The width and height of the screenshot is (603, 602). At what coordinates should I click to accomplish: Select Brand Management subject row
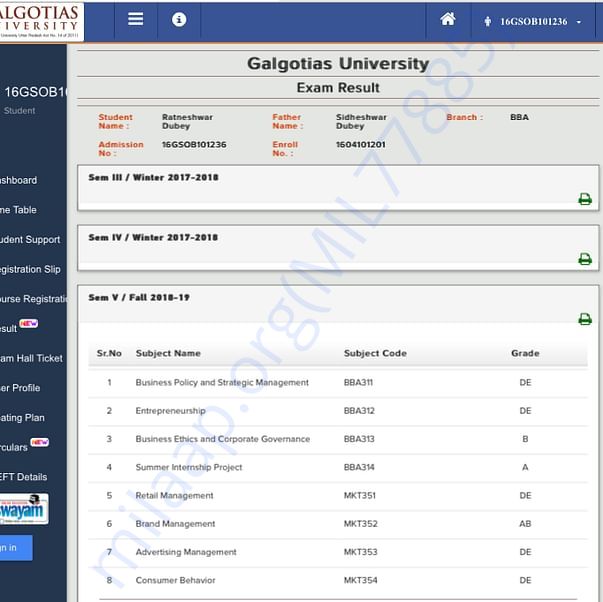pos(338,524)
